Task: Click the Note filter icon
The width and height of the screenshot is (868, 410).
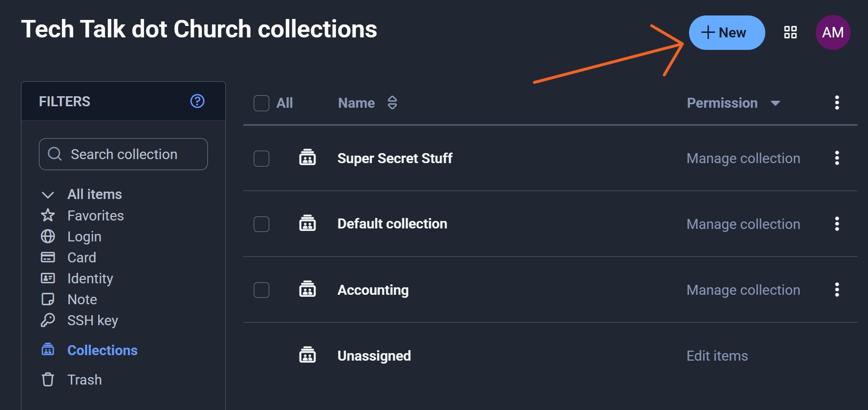Action: [x=48, y=299]
